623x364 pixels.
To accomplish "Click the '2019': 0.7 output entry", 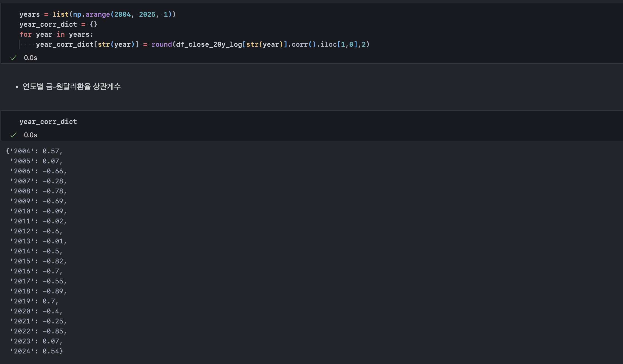I will (x=34, y=301).
